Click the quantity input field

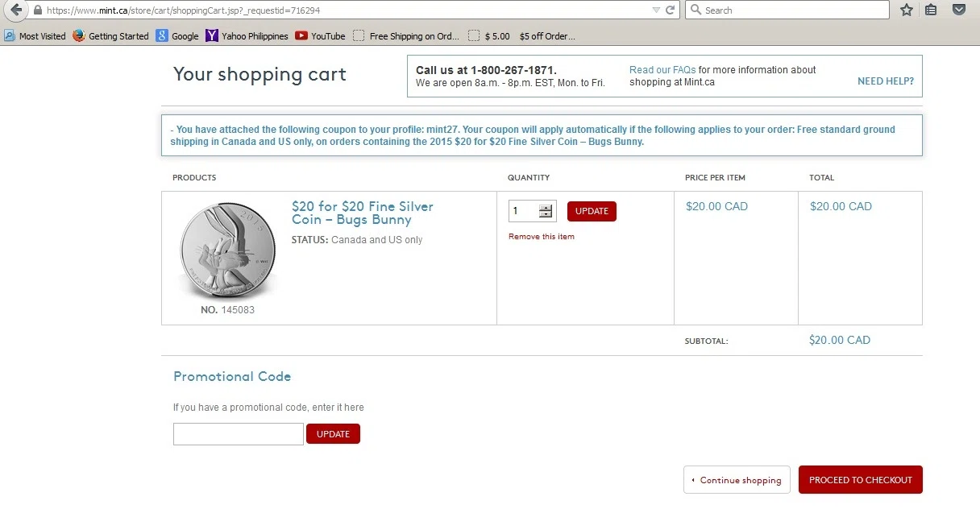tap(524, 211)
